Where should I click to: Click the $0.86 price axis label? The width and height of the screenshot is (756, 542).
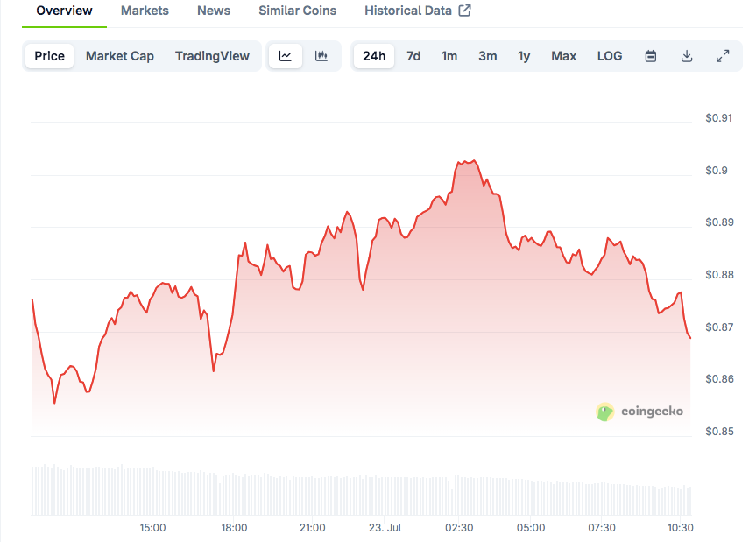click(719, 379)
